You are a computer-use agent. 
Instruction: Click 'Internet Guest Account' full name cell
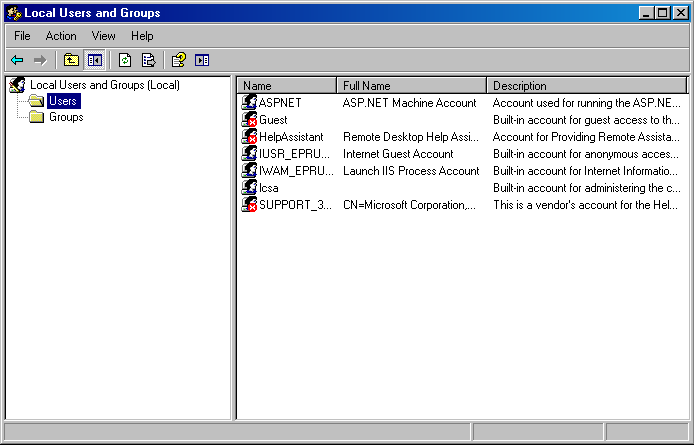(398, 154)
